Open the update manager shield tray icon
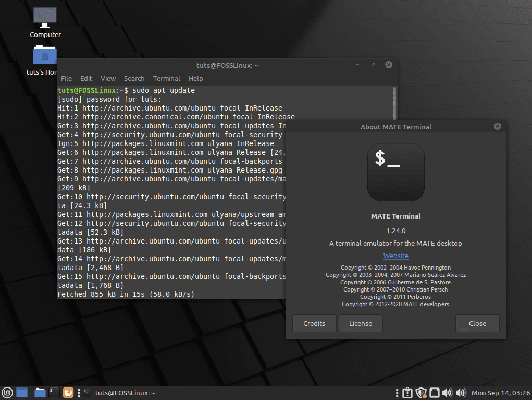The width and height of the screenshot is (532, 400). (x=422, y=393)
